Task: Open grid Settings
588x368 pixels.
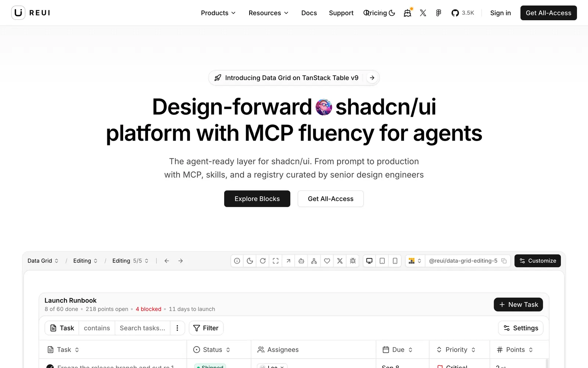Action: tap(521, 328)
